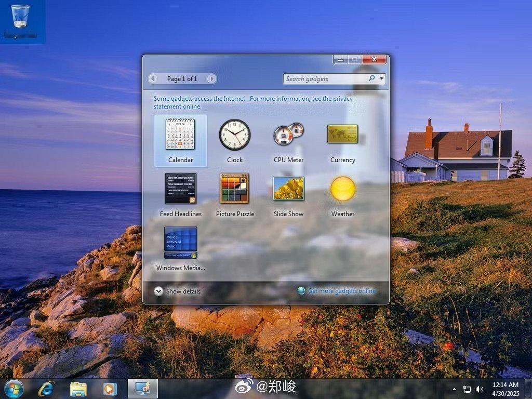The width and height of the screenshot is (532, 399).
Task: Select the Clock gadget
Action: [235, 140]
